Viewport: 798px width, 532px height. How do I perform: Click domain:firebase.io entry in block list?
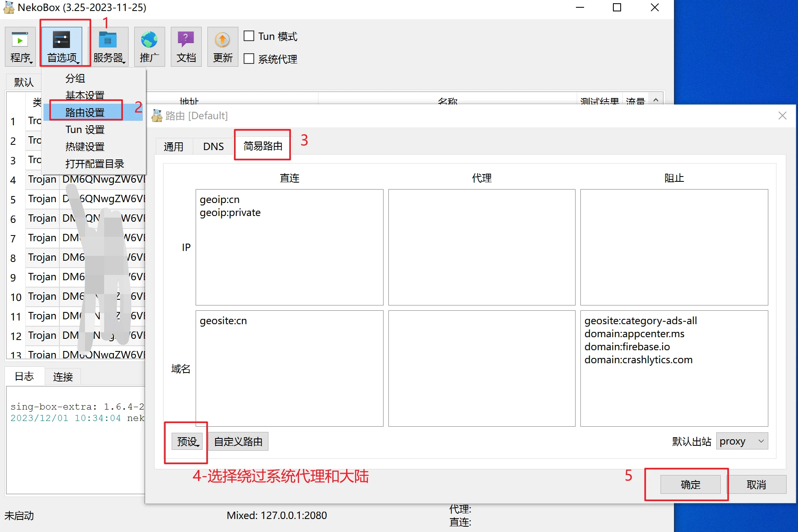(x=627, y=347)
